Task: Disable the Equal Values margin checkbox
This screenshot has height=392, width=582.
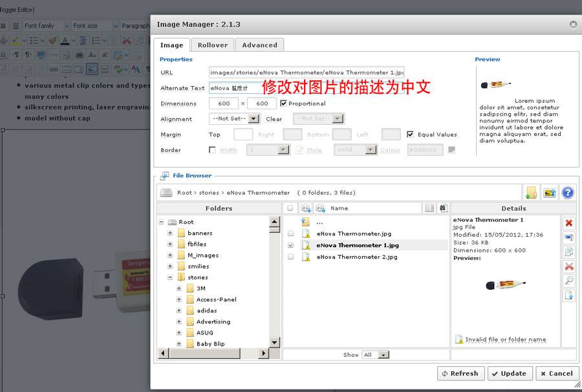Action: tap(410, 134)
